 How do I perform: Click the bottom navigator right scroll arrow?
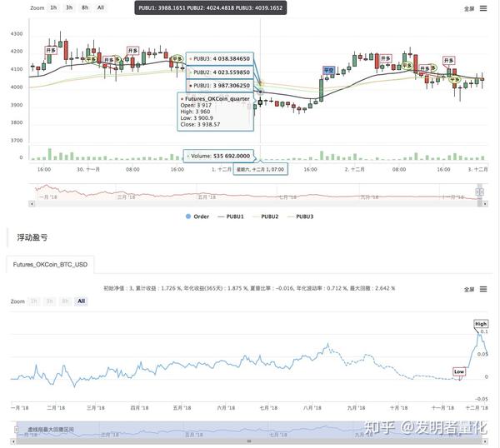pyautogui.click(x=485, y=441)
